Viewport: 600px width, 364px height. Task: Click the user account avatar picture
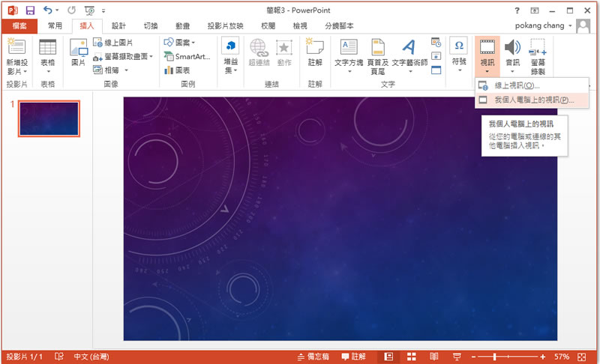(583, 26)
